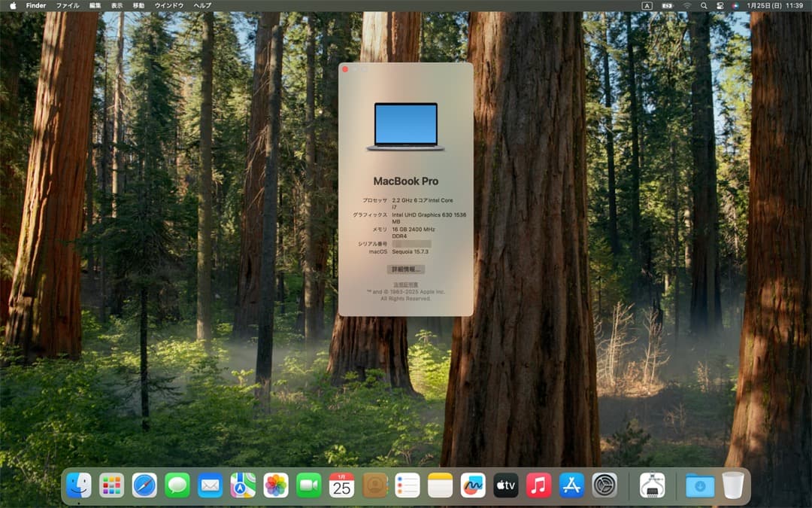
Task: Open the 法規証明書 link
Action: 406,284
